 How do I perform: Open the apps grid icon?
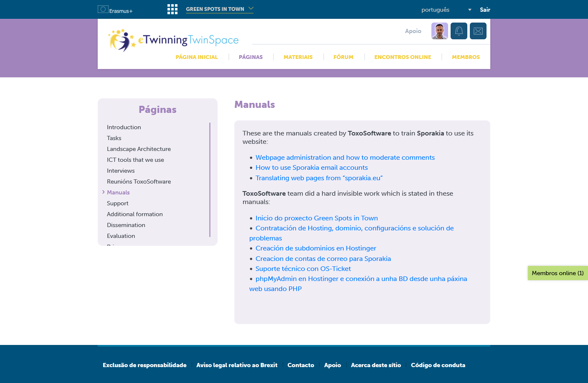click(172, 9)
